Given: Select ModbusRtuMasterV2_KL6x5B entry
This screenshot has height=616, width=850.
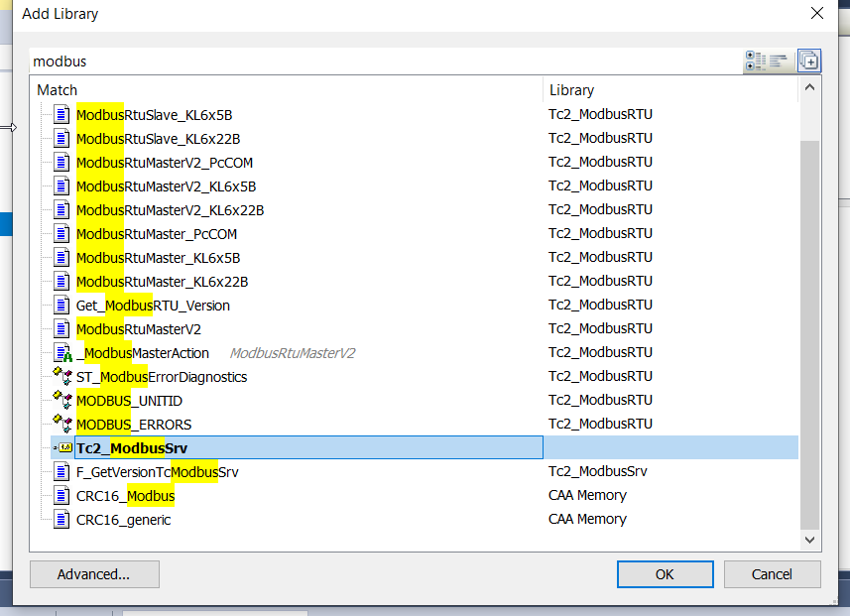Looking at the screenshot, I should pyautogui.click(x=166, y=186).
